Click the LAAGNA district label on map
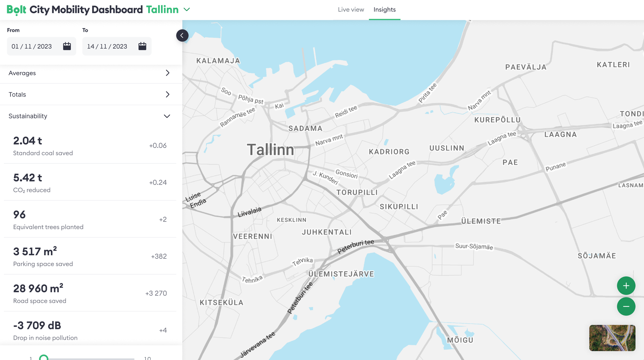Image resolution: width=644 pixels, height=360 pixels. coord(561,134)
